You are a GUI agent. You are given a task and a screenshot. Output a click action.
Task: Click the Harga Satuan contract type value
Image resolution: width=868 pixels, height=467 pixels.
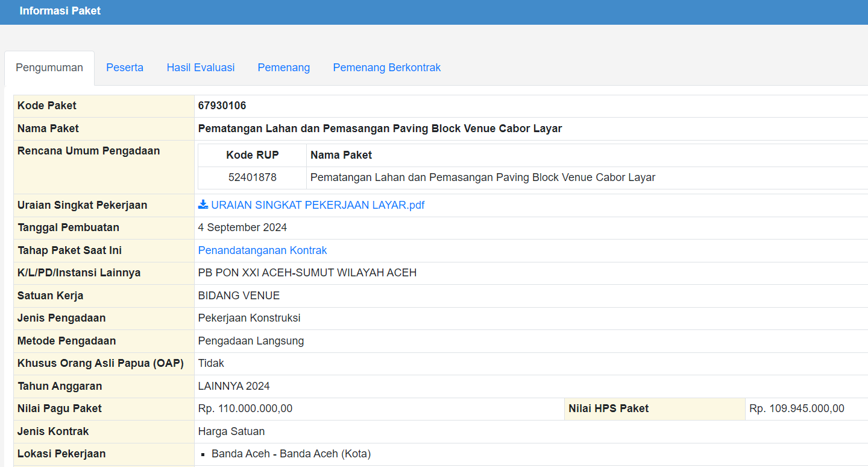pos(231,431)
